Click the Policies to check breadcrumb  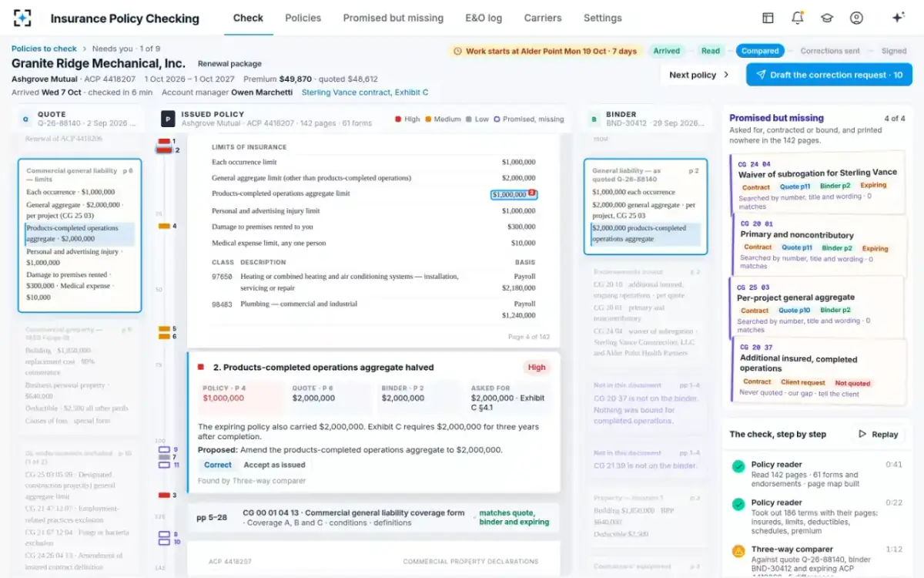coord(44,49)
